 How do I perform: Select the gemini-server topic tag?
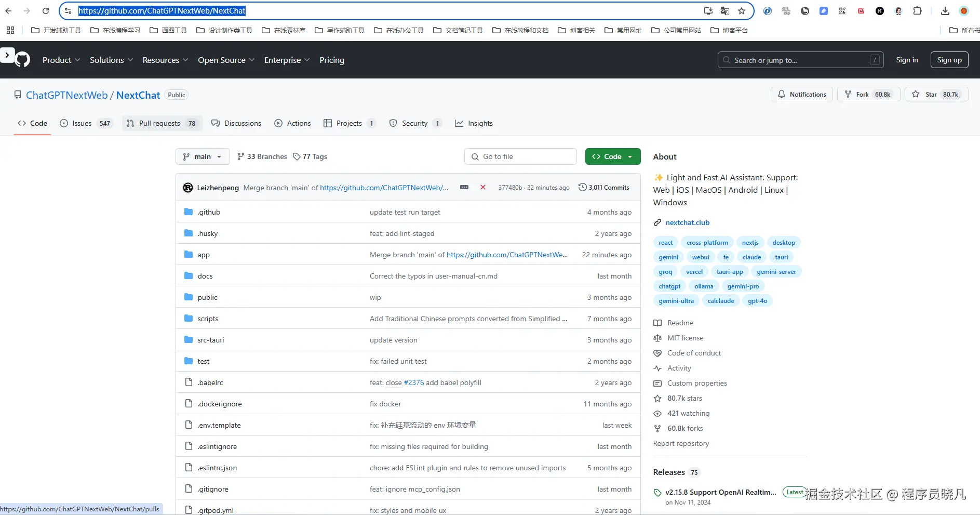click(x=776, y=272)
